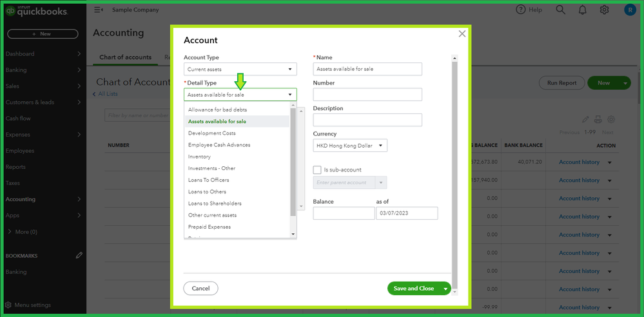Open the gear settings icon in header
Viewport: 644px width, 317px height.
pos(604,10)
